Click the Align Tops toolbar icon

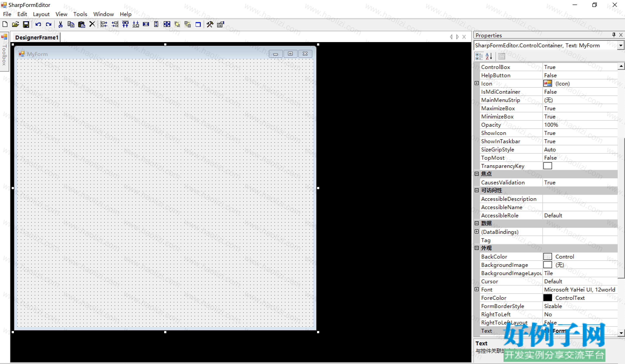click(x=125, y=24)
